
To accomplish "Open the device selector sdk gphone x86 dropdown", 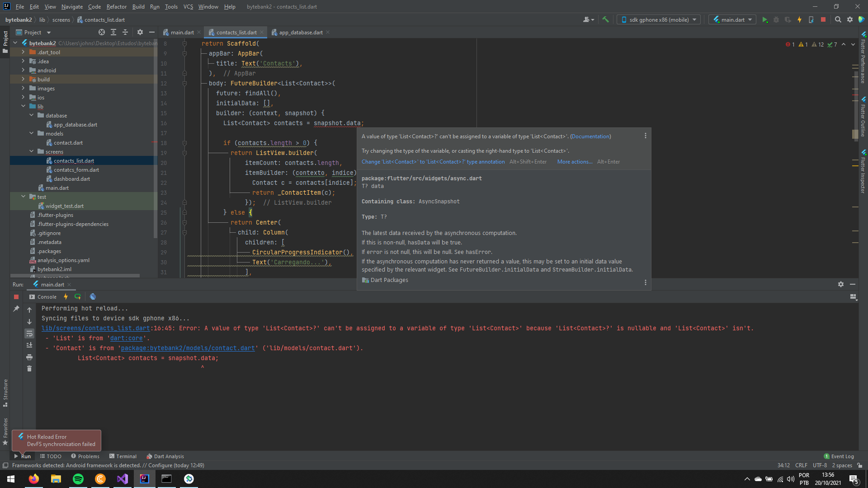I will tap(659, 19).
